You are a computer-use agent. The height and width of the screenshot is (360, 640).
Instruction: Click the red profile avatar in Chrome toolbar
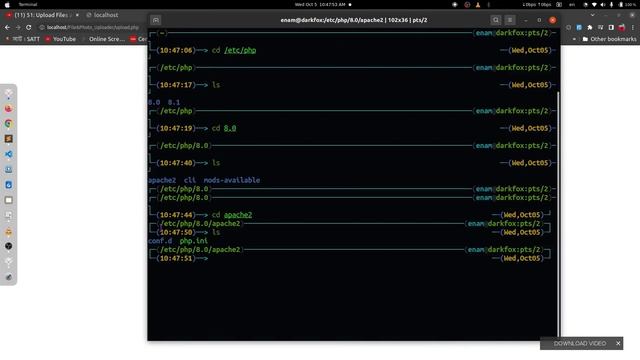[622, 27]
